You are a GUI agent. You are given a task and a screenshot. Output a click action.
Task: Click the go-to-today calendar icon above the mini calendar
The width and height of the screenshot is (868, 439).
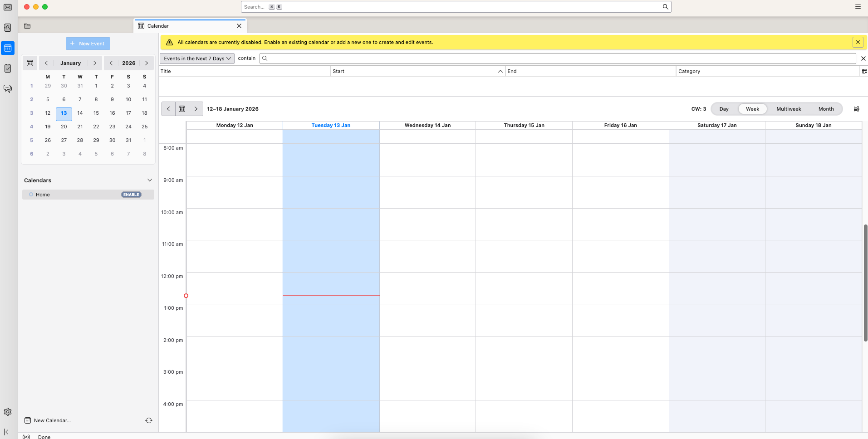point(29,63)
